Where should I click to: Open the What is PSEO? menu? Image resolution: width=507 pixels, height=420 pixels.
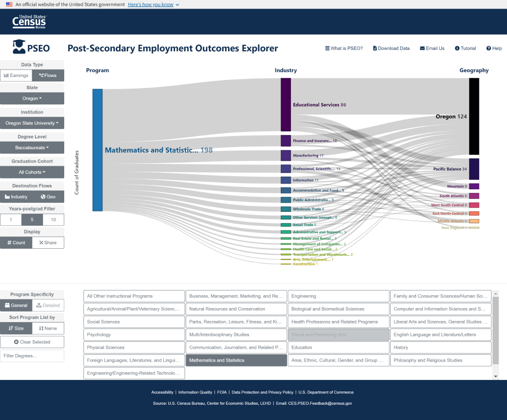click(x=344, y=48)
